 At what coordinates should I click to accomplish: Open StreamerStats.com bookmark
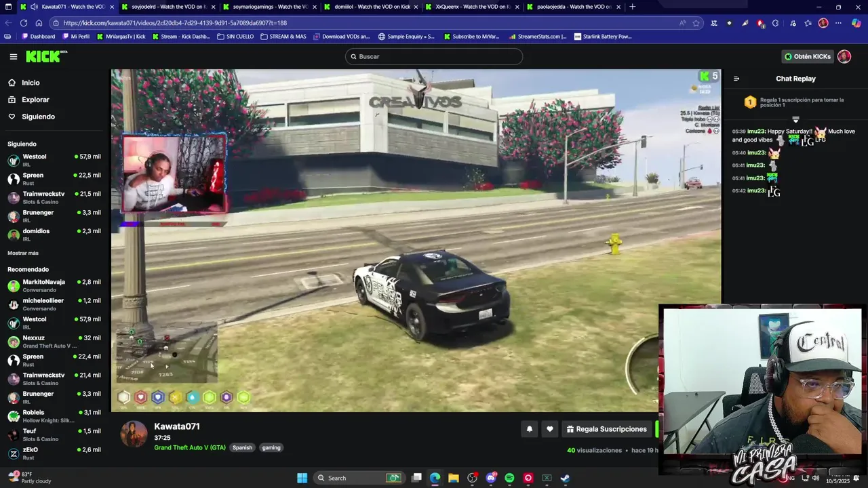(538, 37)
